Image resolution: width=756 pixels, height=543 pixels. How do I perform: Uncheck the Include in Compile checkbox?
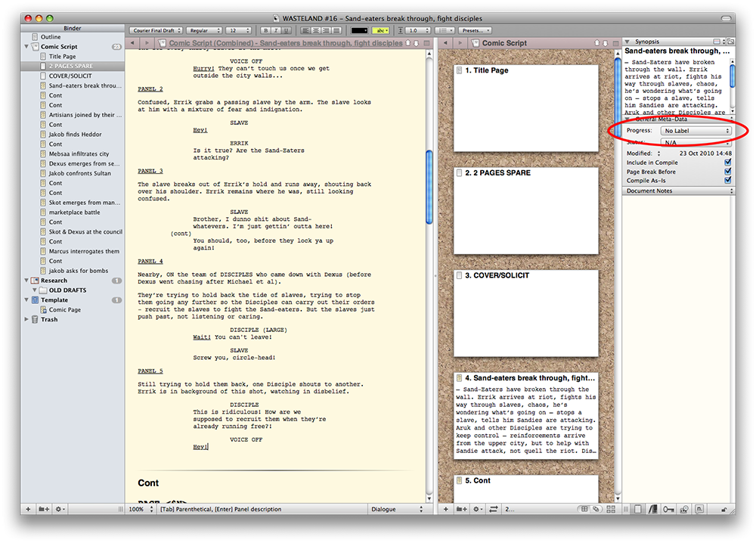(727, 163)
